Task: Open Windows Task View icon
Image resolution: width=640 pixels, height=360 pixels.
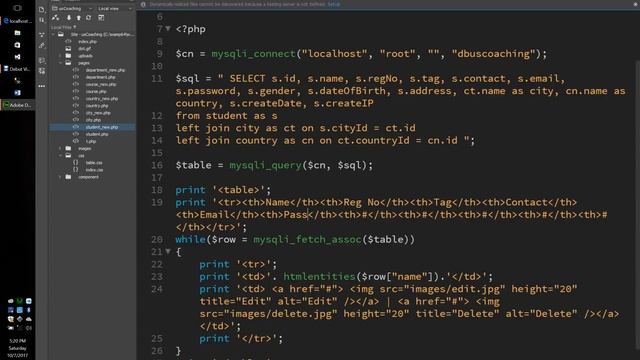Action: click(x=17, y=8)
